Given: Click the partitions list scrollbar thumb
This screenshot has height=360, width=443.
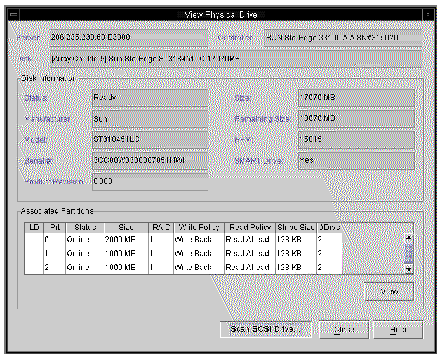Looking at the screenshot, I should click(409, 253).
